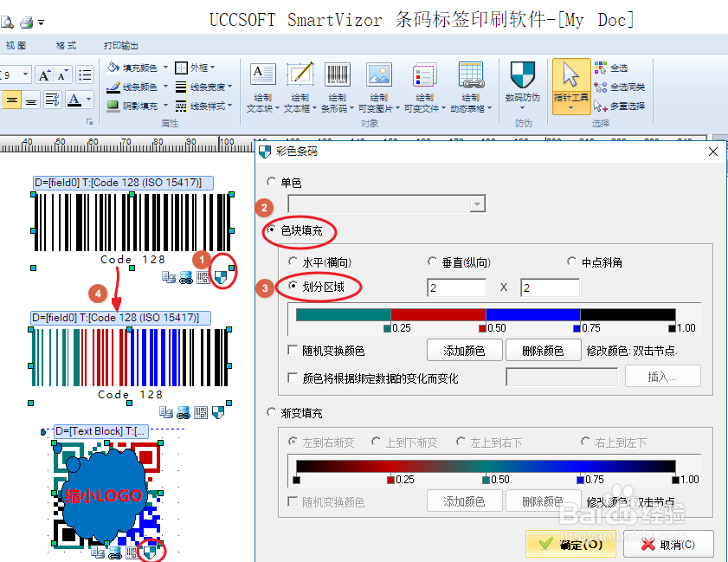Choose the 绘制可变图片 variable picture icon
This screenshot has width=728, height=562.
379,74
